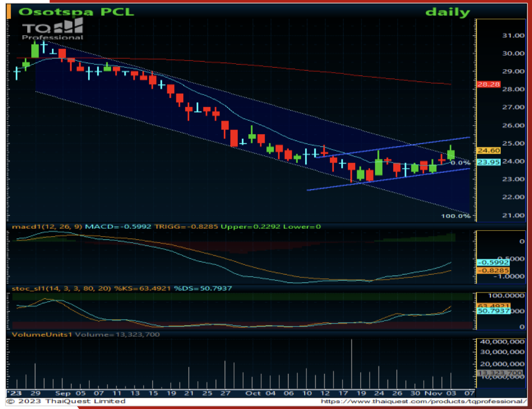
Task: Click the 15 date tick on the axis
Action: point(154,393)
